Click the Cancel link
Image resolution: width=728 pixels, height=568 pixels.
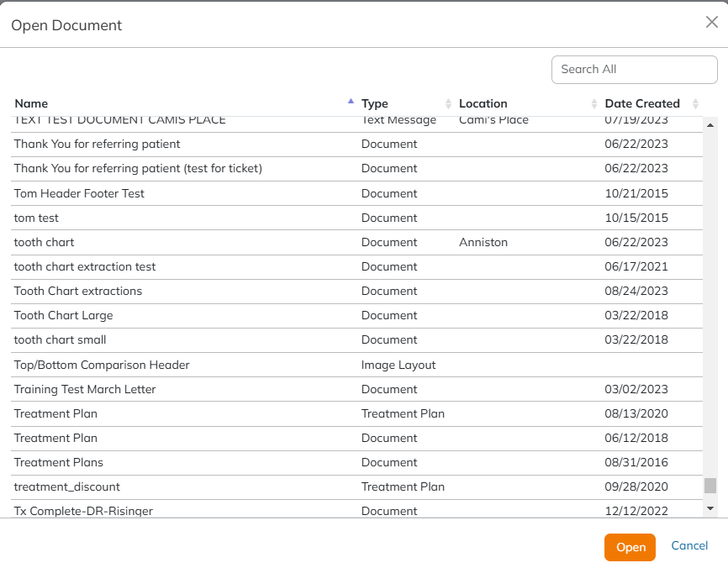point(689,545)
